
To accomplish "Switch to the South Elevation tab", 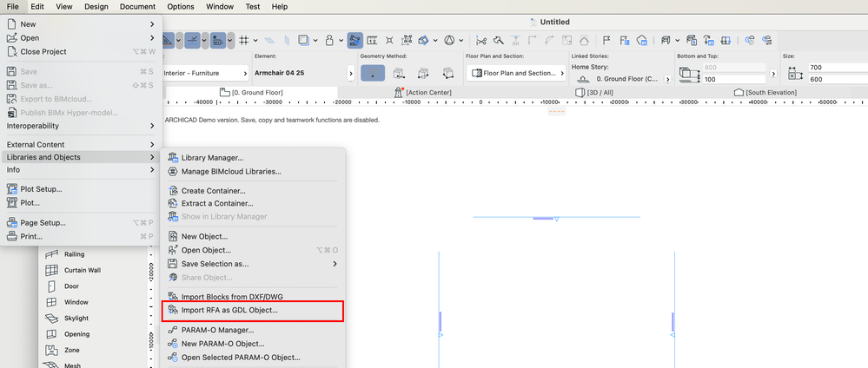I will (x=765, y=92).
